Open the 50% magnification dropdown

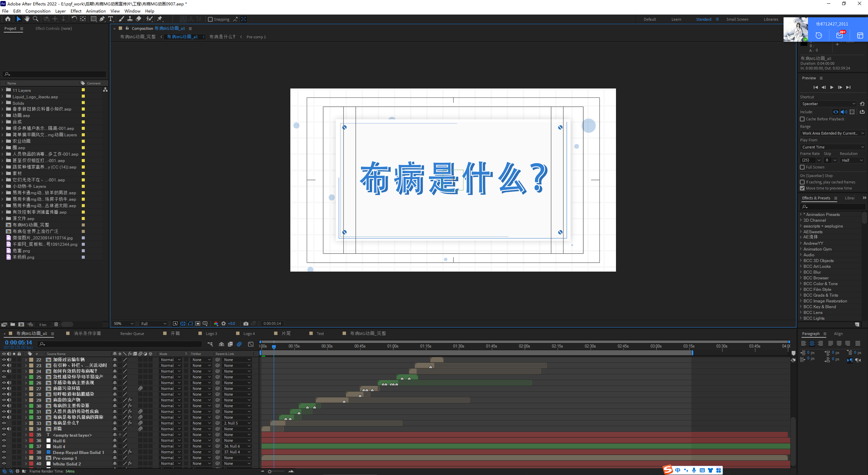123,323
